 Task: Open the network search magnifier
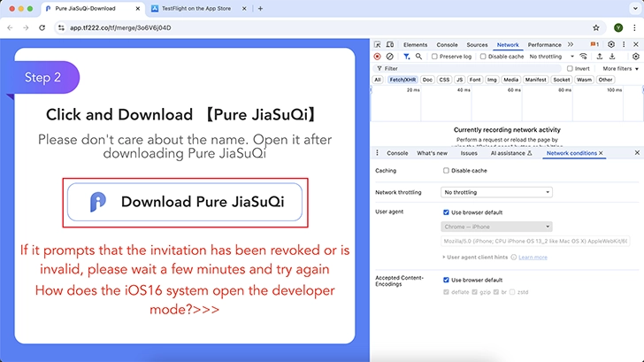[418, 57]
